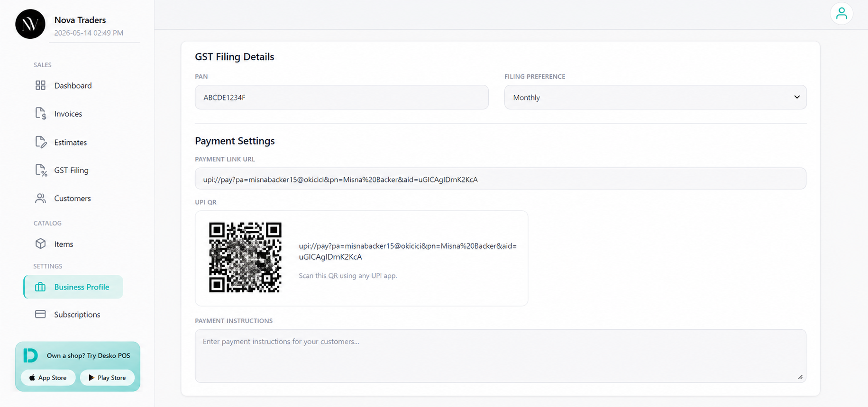The width and height of the screenshot is (868, 407).
Task: Click the Invoices document icon
Action: (41, 114)
